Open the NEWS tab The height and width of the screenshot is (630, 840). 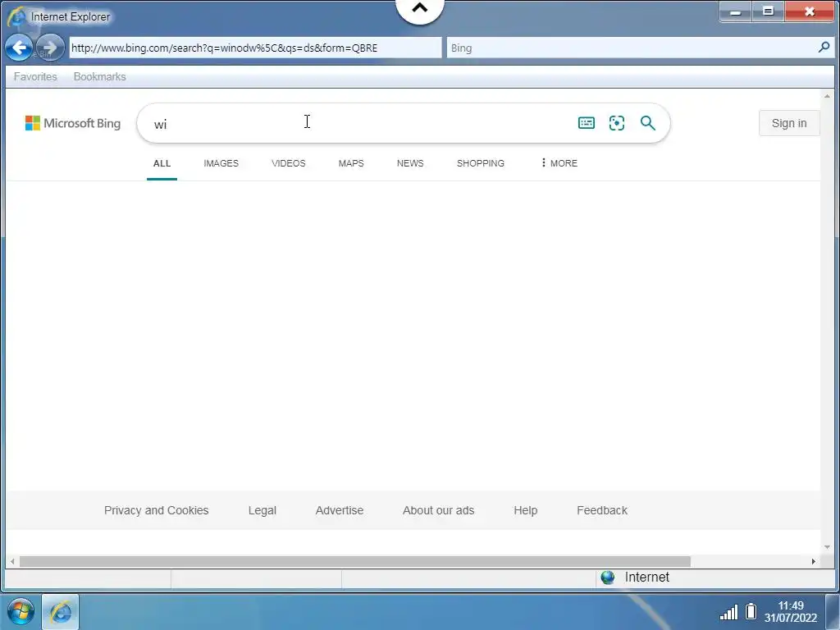click(x=410, y=163)
